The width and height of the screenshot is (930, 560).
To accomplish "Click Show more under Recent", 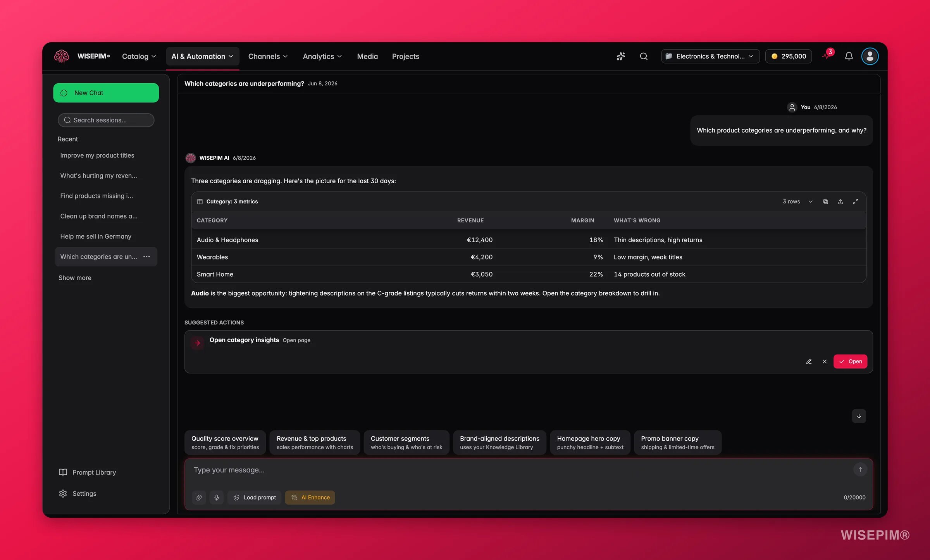I will 75,278.
